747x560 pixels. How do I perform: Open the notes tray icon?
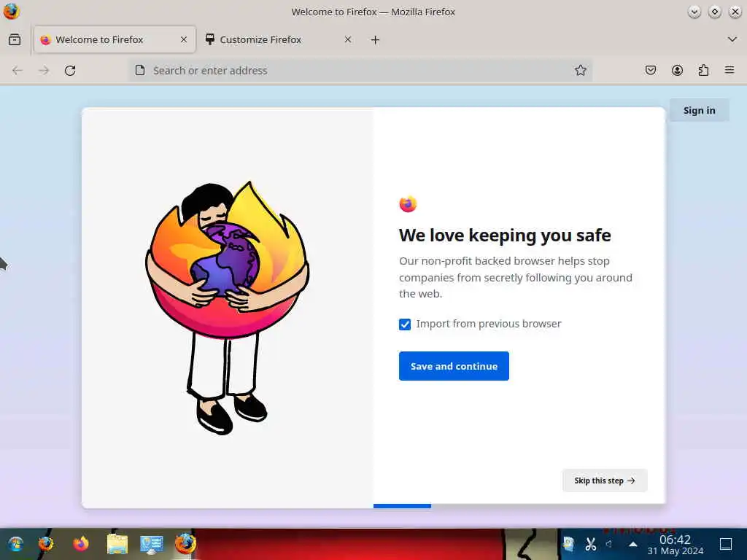coord(568,544)
